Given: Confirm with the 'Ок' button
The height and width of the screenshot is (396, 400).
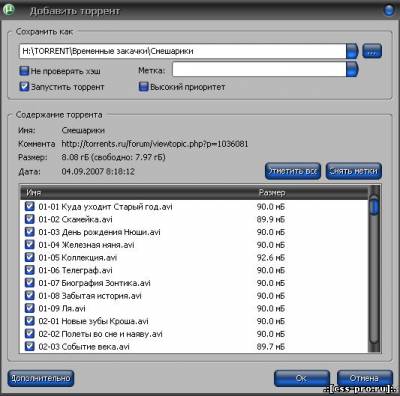Looking at the screenshot, I should click(x=302, y=378).
